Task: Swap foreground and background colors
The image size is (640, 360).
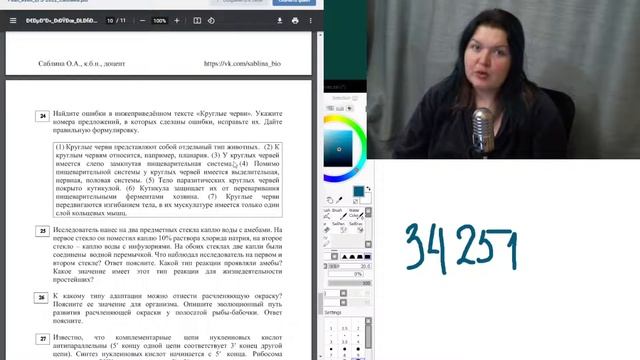Action: tap(369, 189)
